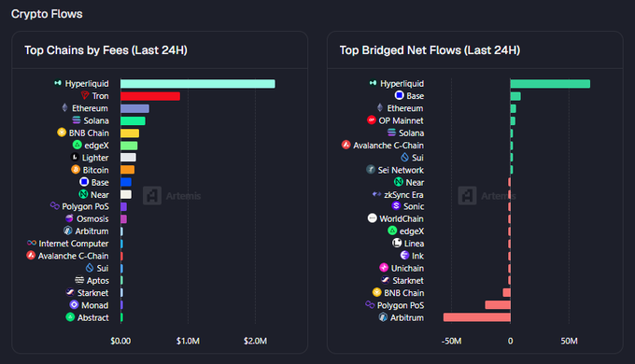This screenshot has width=635, height=364.
Task: Select the Arbitrum net outflow bar
Action: pos(476,317)
